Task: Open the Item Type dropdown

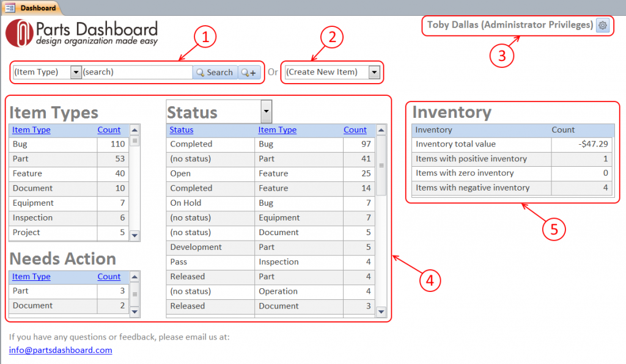Action: pos(76,72)
